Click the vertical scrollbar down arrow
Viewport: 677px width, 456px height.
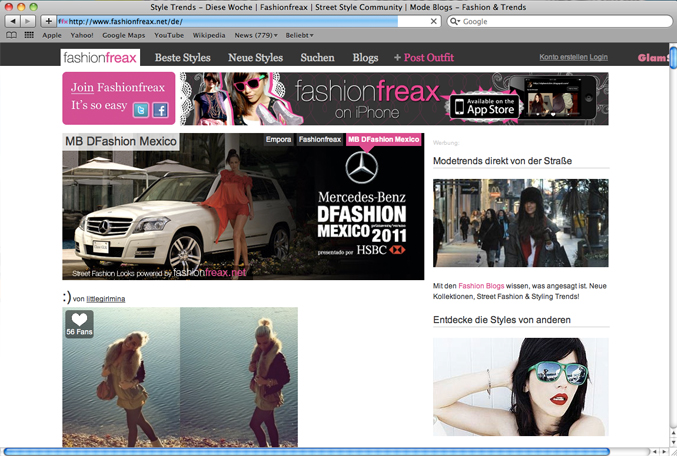pyautogui.click(x=674, y=442)
